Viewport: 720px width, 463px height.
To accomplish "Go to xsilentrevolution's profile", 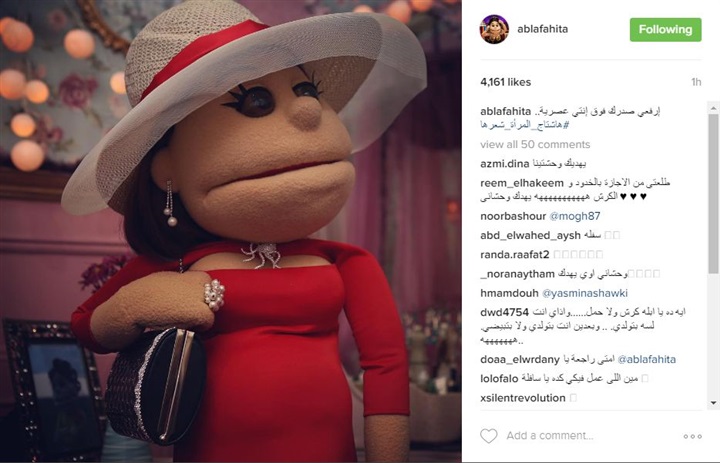I will (523, 398).
